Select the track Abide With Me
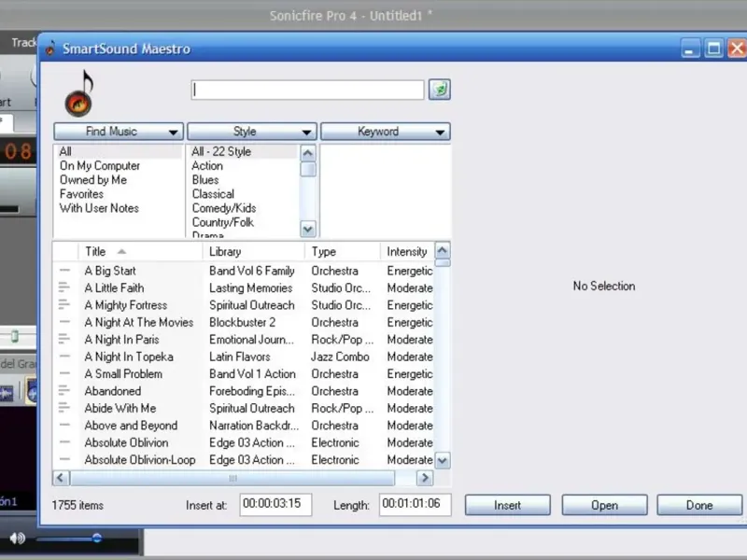Viewport: 747px width, 560px height. click(120, 408)
